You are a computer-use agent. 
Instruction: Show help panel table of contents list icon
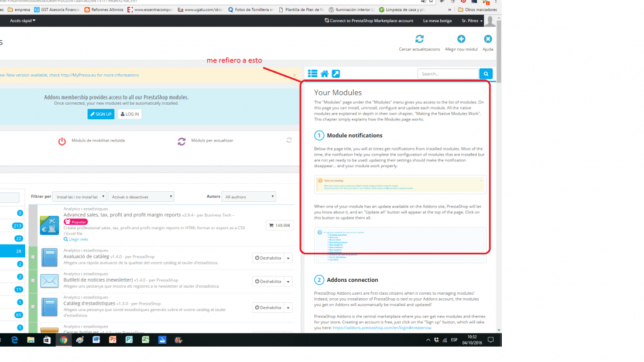[313, 74]
